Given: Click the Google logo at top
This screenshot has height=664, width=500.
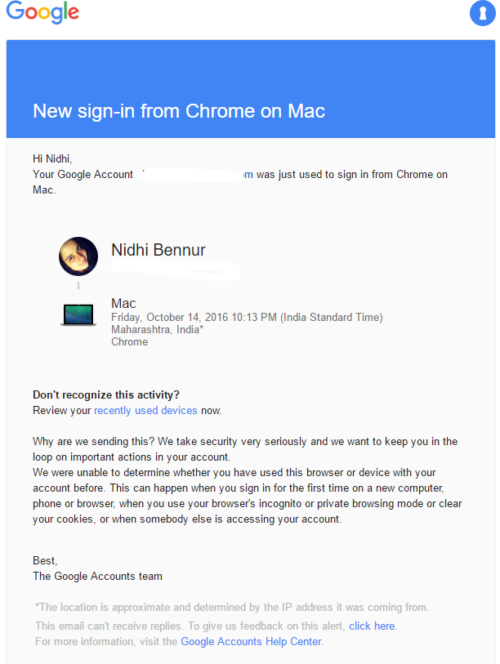Looking at the screenshot, I should [43, 12].
